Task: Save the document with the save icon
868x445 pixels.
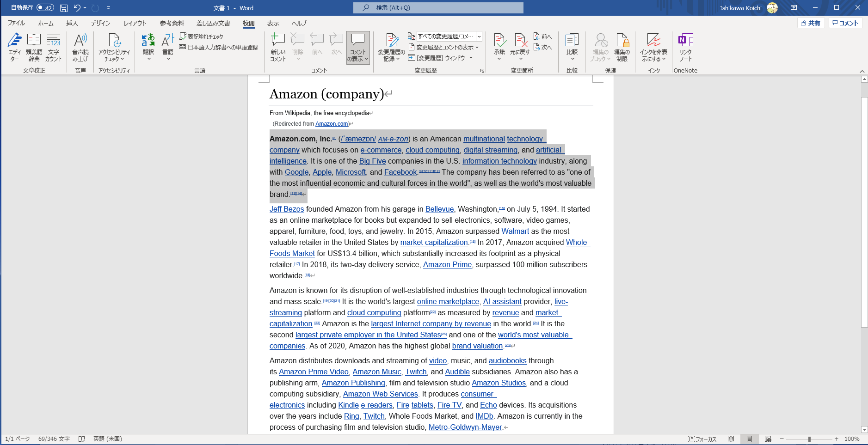Action: [64, 8]
